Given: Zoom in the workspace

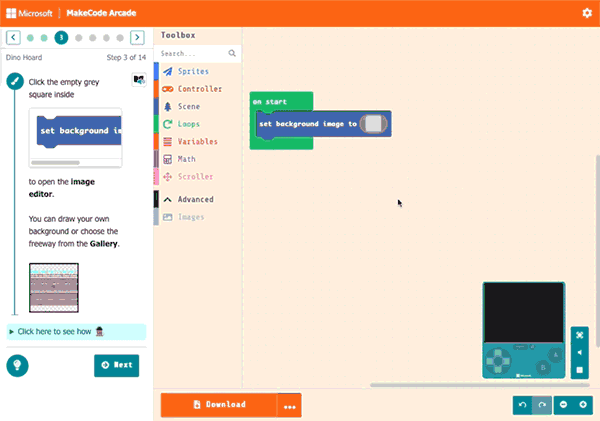Looking at the screenshot, I should [x=583, y=405].
